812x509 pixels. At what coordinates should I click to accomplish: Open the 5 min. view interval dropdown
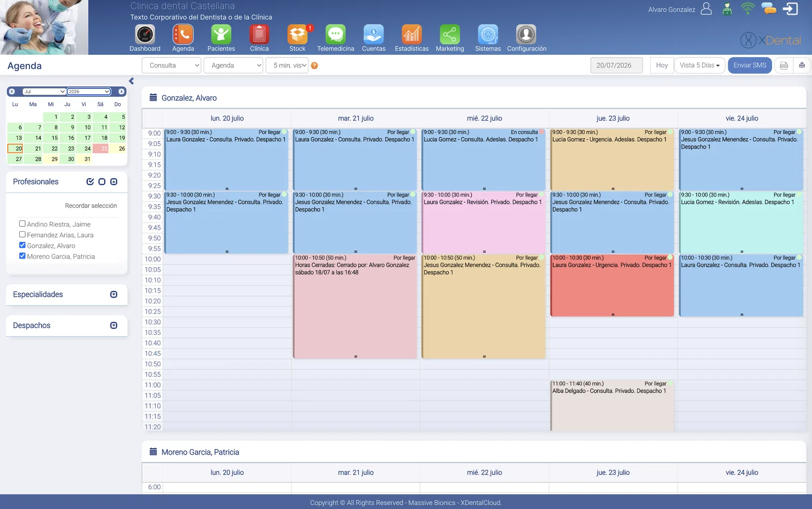tap(287, 66)
